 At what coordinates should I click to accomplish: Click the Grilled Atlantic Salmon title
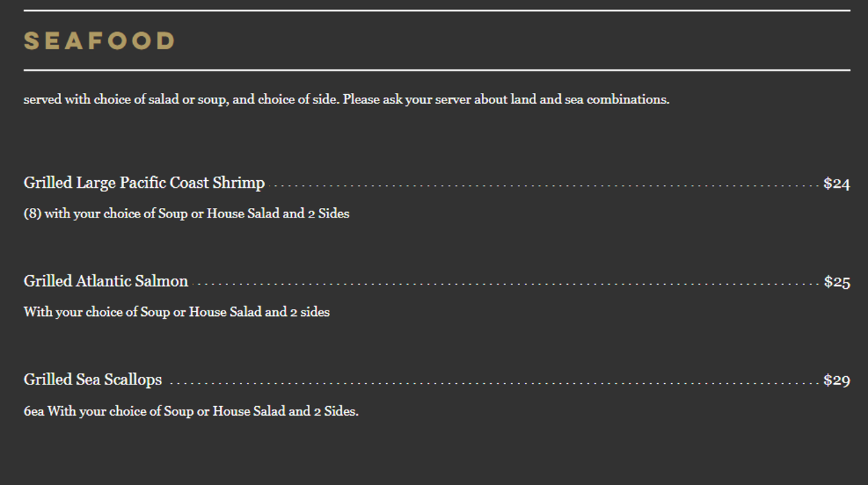pos(106,281)
